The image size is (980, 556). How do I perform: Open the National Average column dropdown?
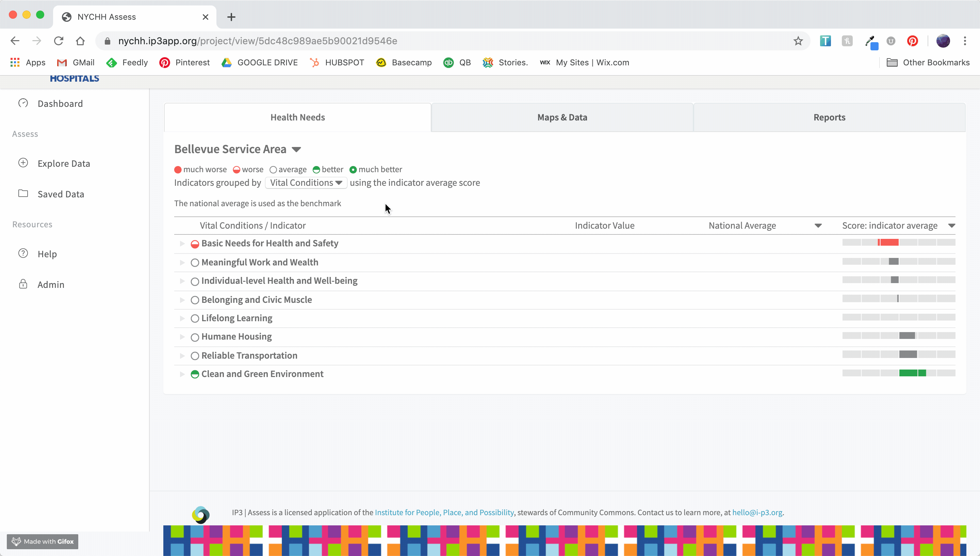click(818, 226)
